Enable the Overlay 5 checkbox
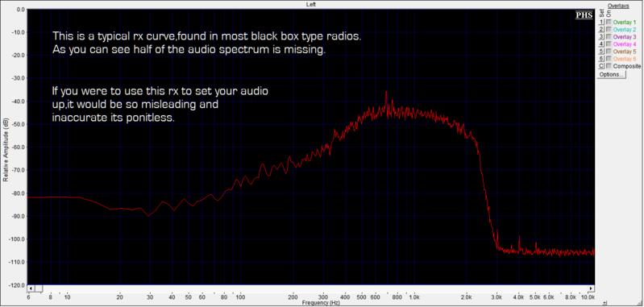The width and height of the screenshot is (644, 307). click(x=609, y=52)
